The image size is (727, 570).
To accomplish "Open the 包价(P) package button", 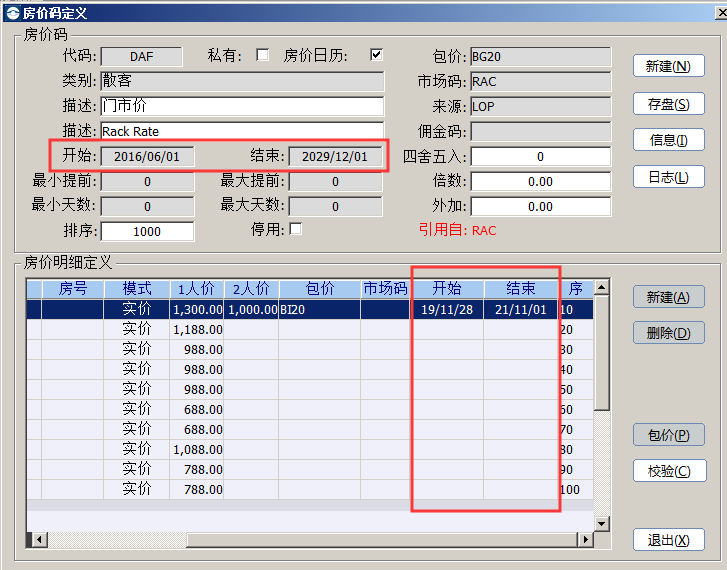I will point(668,435).
